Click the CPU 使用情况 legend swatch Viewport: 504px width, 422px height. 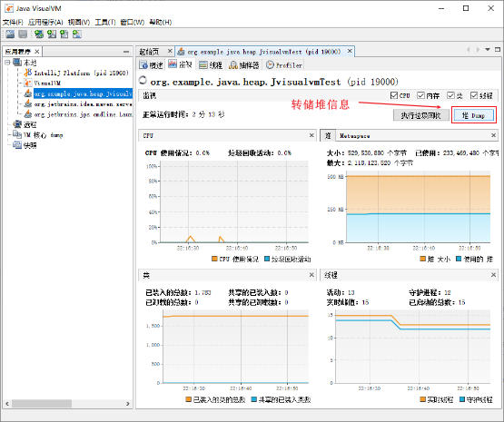(x=214, y=259)
